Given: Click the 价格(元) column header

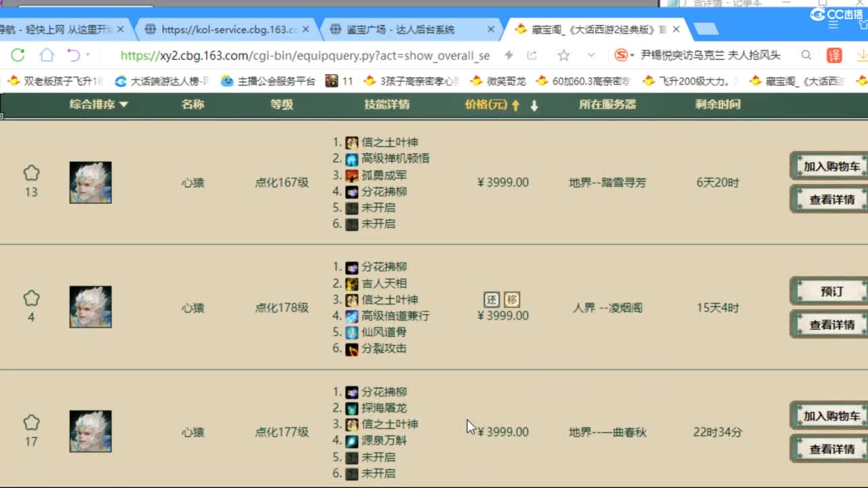Looking at the screenshot, I should tap(486, 104).
